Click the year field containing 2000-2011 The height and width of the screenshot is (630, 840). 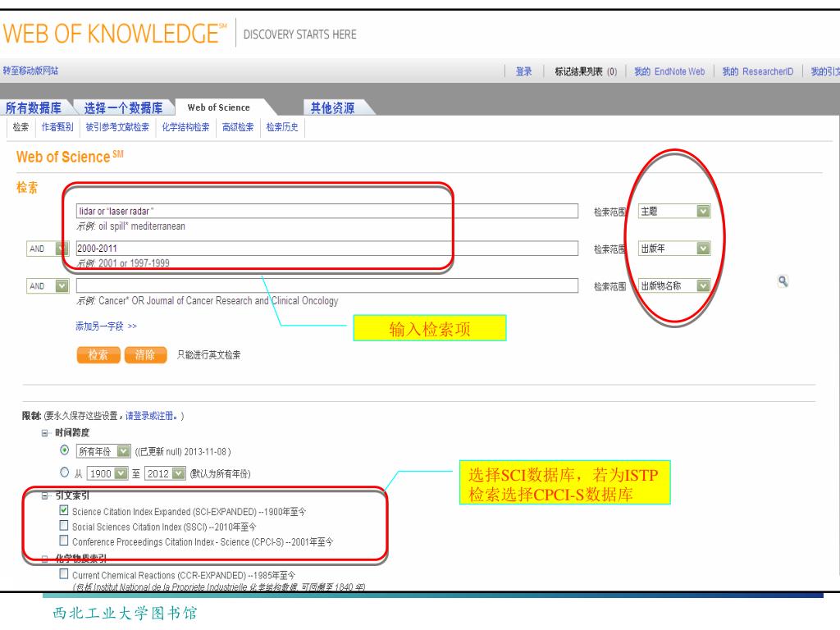pos(326,248)
